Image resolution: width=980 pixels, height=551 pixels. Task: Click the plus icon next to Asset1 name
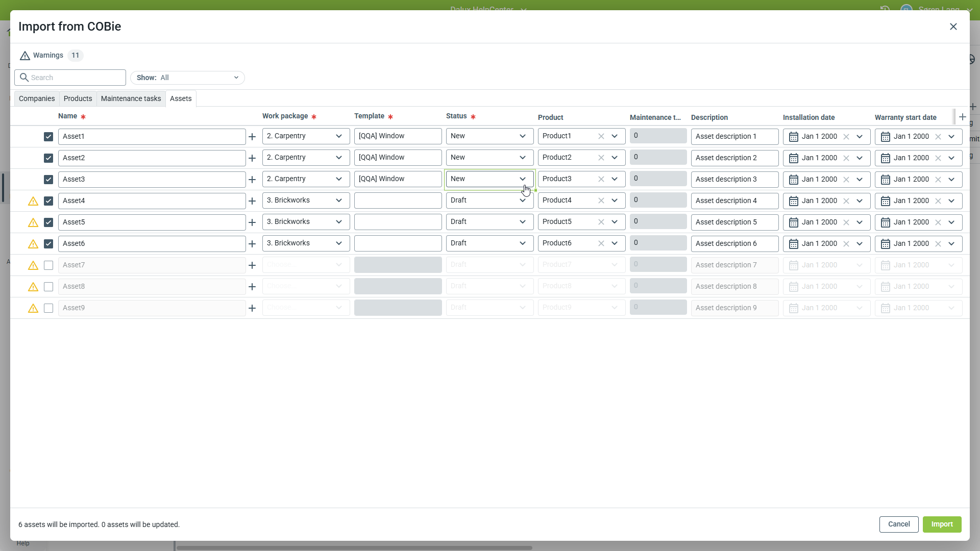[252, 137]
